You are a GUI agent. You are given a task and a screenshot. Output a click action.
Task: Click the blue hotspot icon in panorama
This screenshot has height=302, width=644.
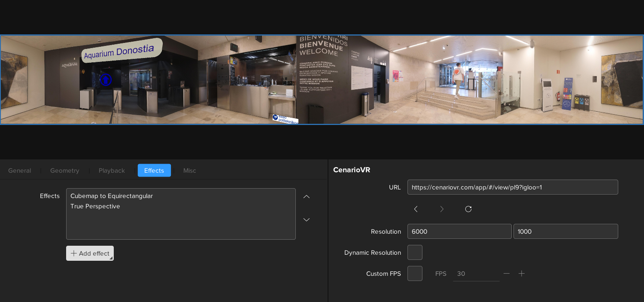tap(106, 80)
